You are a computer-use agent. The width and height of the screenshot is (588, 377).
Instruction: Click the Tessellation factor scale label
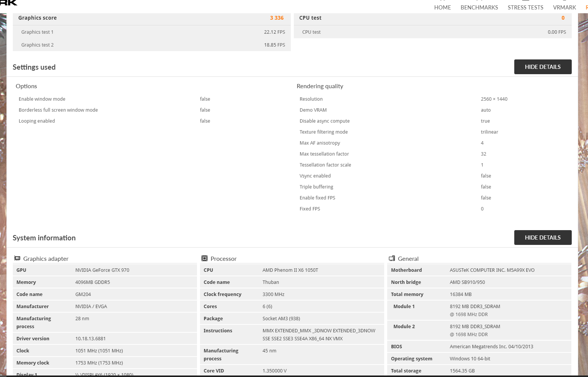[325, 165]
